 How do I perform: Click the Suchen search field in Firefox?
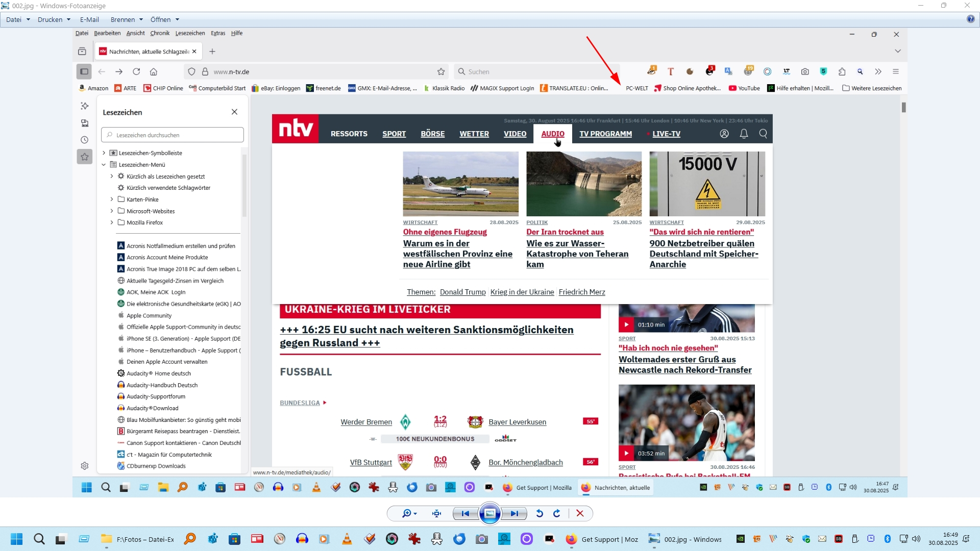[536, 71]
